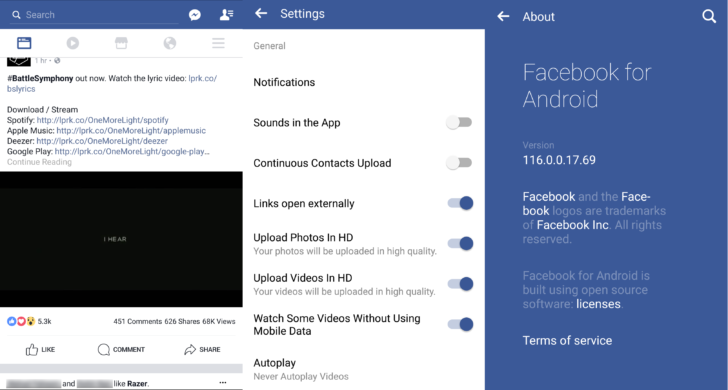Open the Razer page link
Viewport: 728px width, 390px height.
pyautogui.click(x=137, y=384)
